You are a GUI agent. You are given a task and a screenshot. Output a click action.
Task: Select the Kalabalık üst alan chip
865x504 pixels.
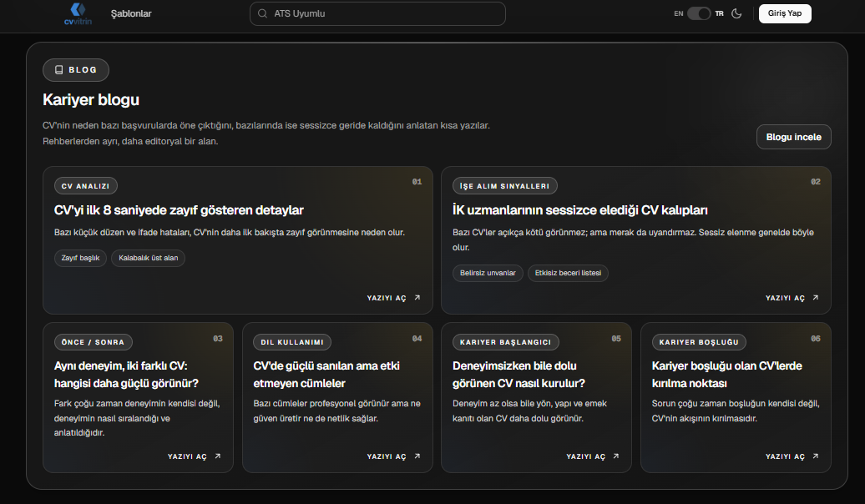[149, 258]
